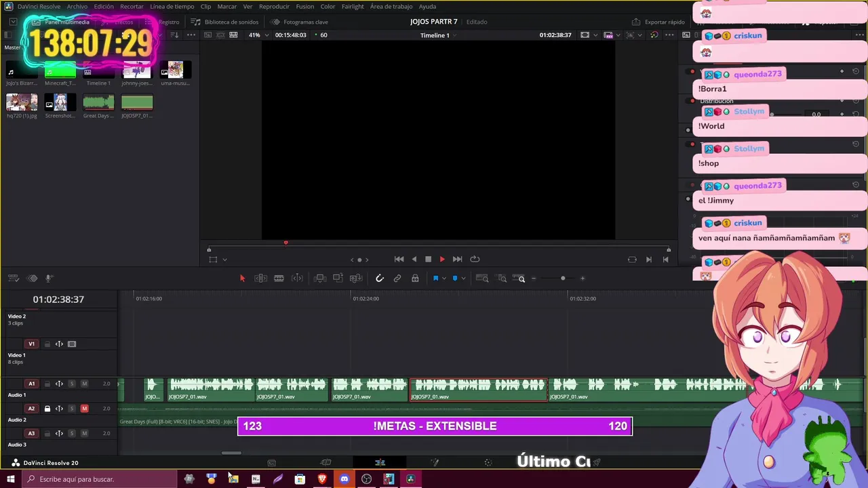868x488 pixels.
Task: Open Biblioteca de sonidos panel
Action: point(225,22)
